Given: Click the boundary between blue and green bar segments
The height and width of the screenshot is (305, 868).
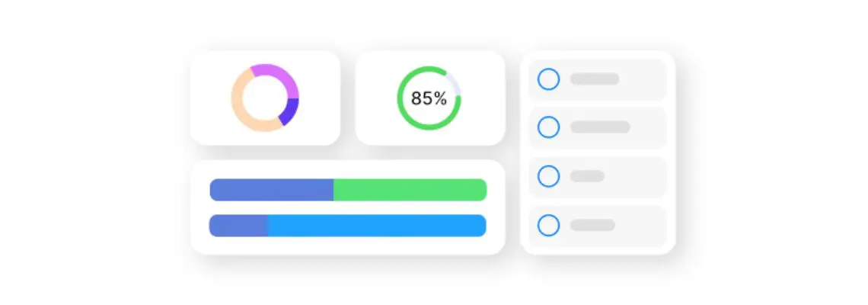Looking at the screenshot, I should pos(333,190).
